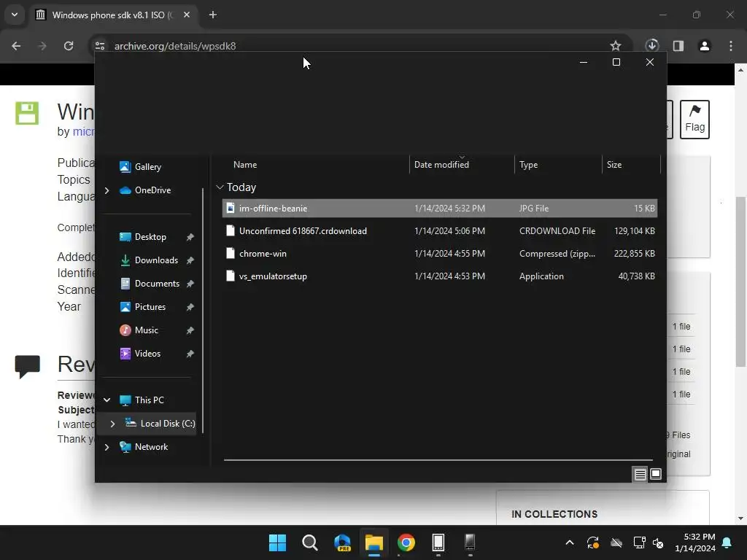Show hidden system tray icons
The image size is (747, 560).
pos(569,542)
